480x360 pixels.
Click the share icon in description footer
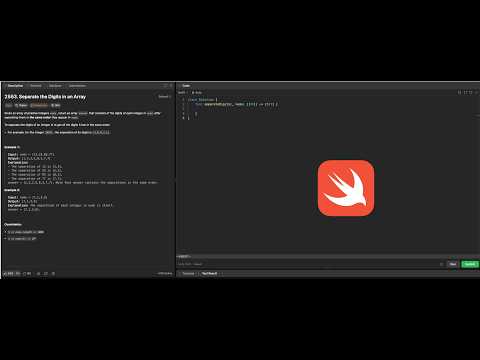coord(46,274)
